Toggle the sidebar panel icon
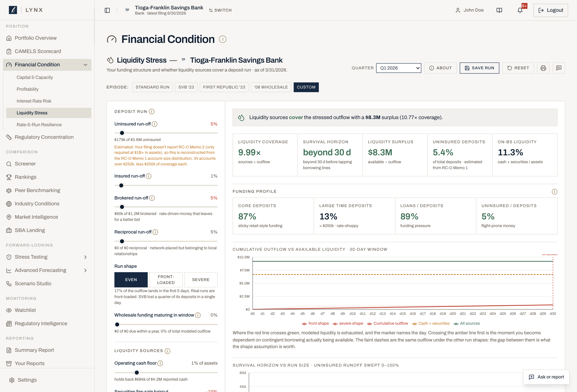 [x=107, y=10]
